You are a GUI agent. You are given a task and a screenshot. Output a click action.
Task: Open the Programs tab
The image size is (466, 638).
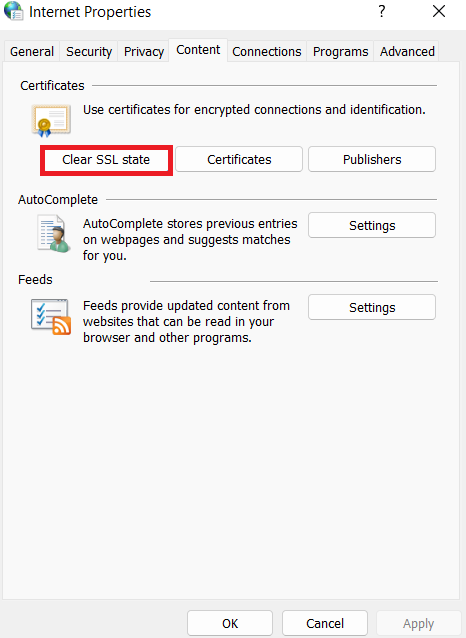pos(340,51)
